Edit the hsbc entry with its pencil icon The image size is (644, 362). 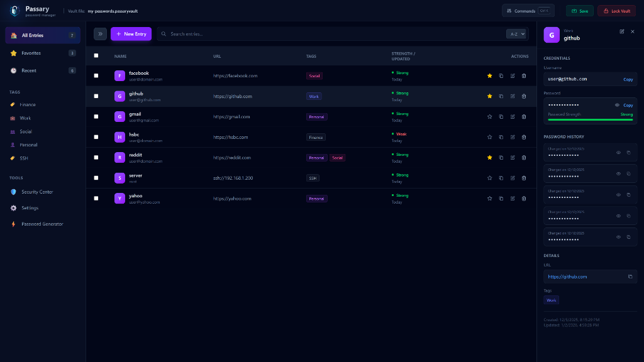click(x=513, y=137)
